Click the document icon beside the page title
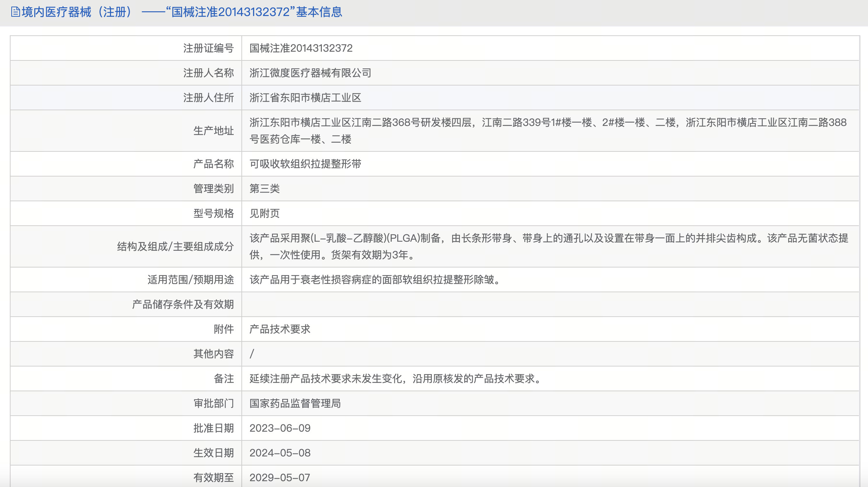This screenshot has height=487, width=868. click(15, 12)
